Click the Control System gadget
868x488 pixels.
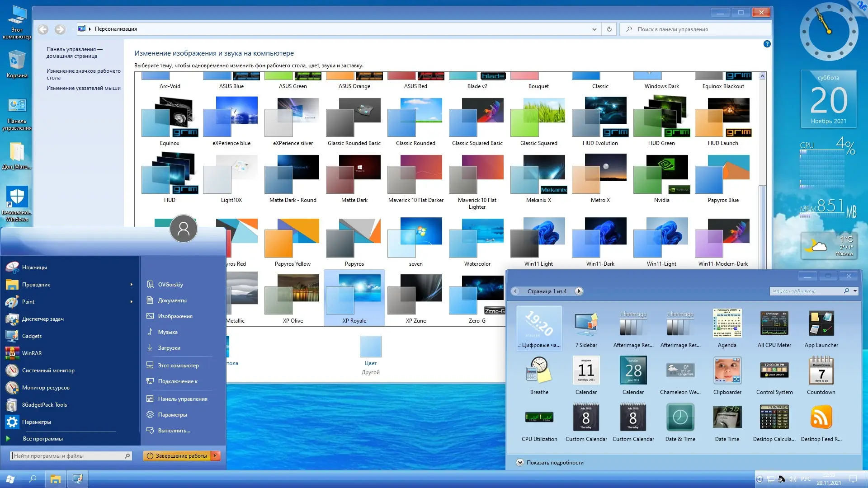[774, 371]
